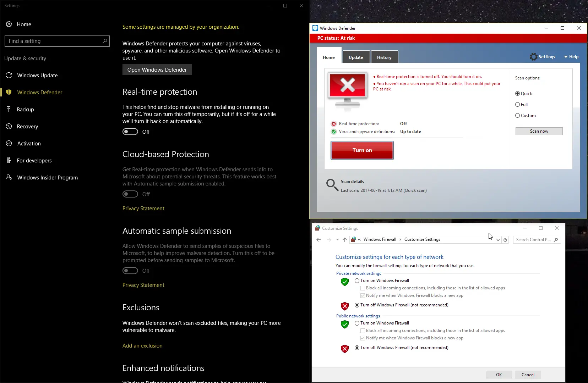Click the red Turn on button
Screen dimensions: 588x383
[362, 150]
